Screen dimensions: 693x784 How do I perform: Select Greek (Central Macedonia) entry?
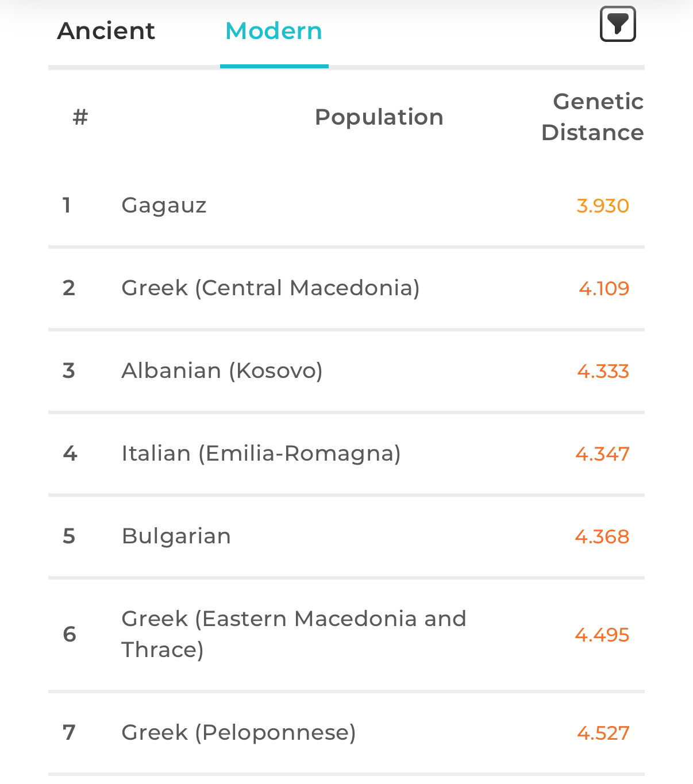(346, 288)
